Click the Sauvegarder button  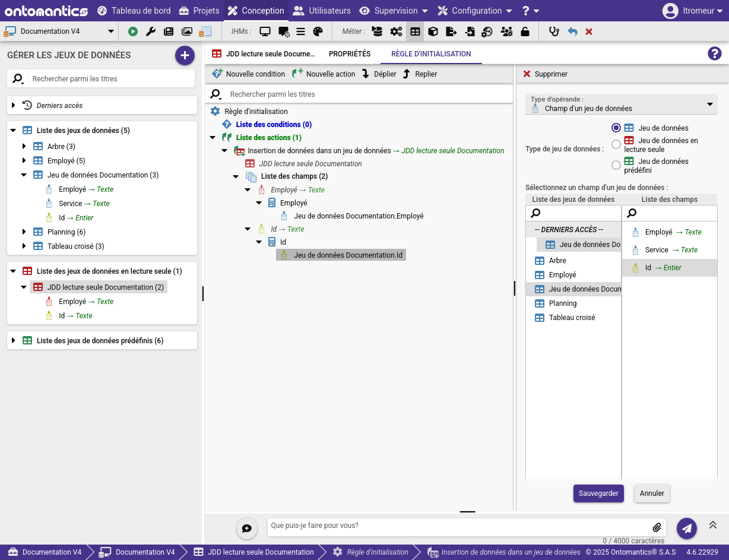[598, 493]
